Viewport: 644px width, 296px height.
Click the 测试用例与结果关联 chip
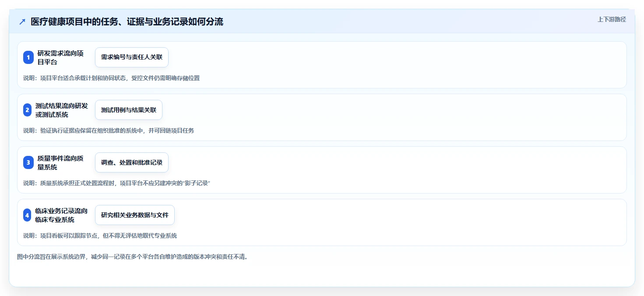(x=129, y=110)
